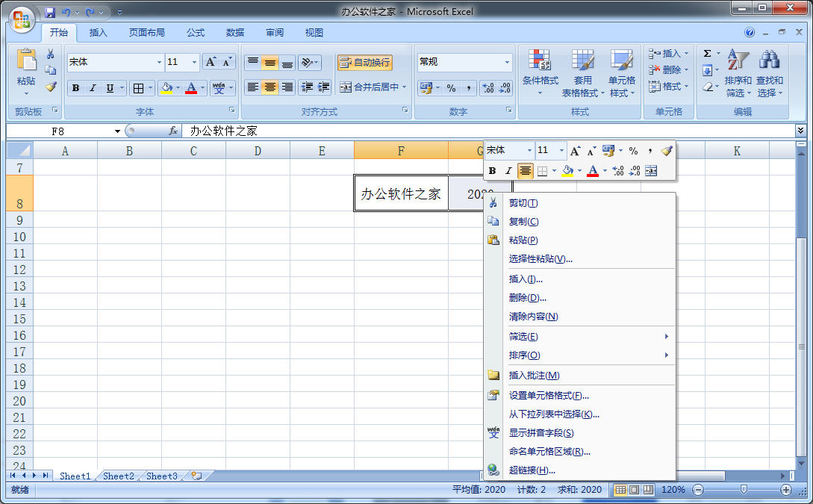The width and height of the screenshot is (813, 504).
Task: Choose Copy (复制) from context menu
Action: tap(580, 222)
